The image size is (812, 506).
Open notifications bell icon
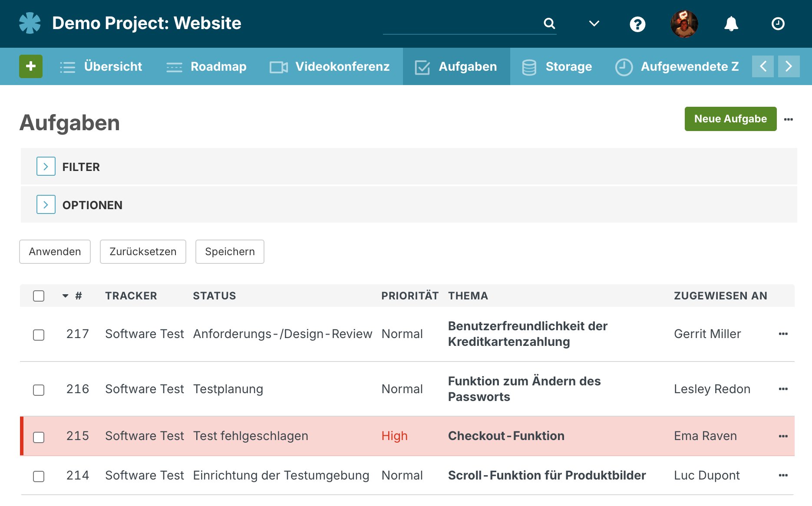[x=731, y=24]
